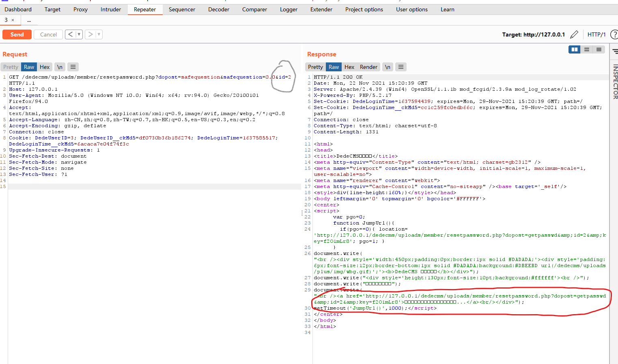Open the Extender tab

click(x=321, y=9)
